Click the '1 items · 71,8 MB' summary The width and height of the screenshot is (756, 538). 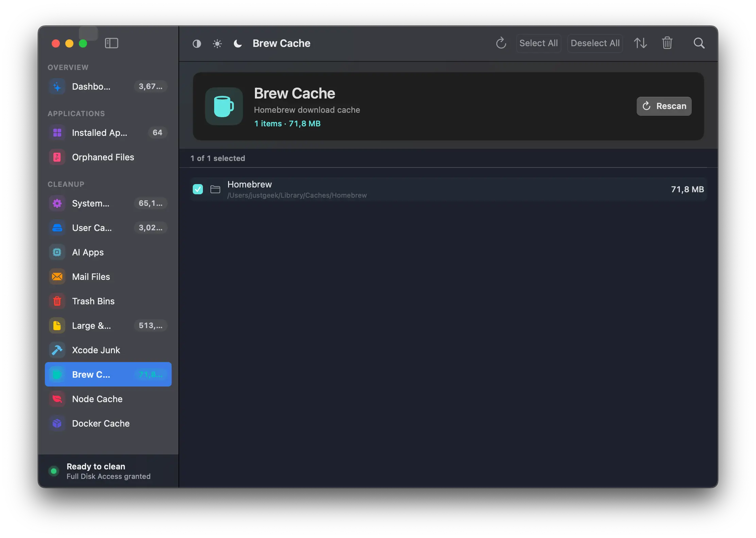[x=287, y=124]
